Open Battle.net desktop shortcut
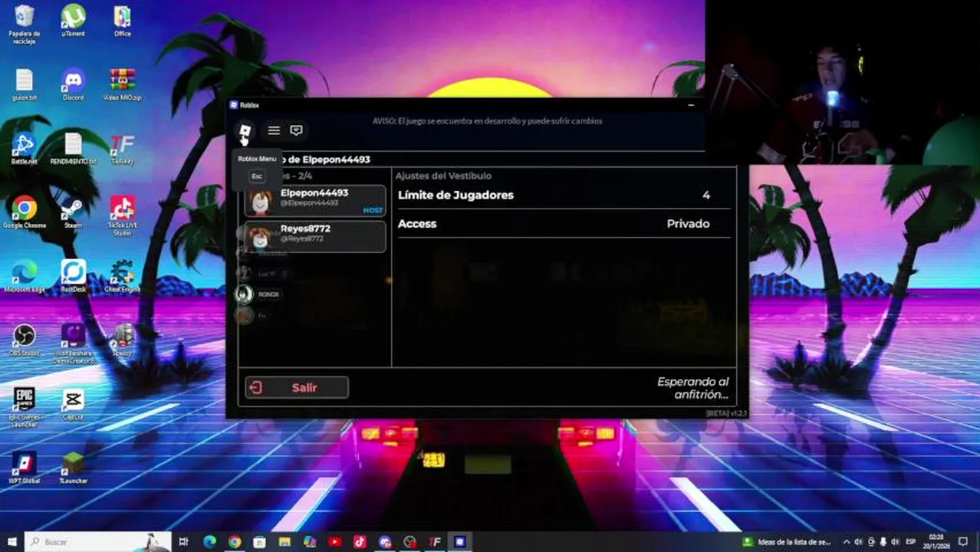Screen dimensions: 980x552 click(x=24, y=149)
